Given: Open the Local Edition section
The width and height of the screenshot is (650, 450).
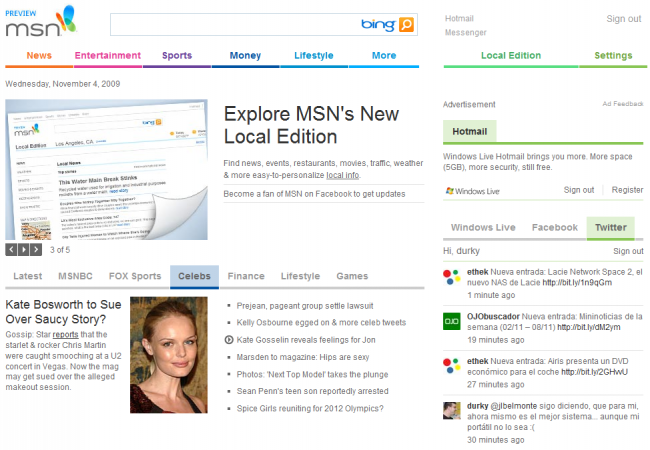Looking at the screenshot, I should [x=511, y=56].
